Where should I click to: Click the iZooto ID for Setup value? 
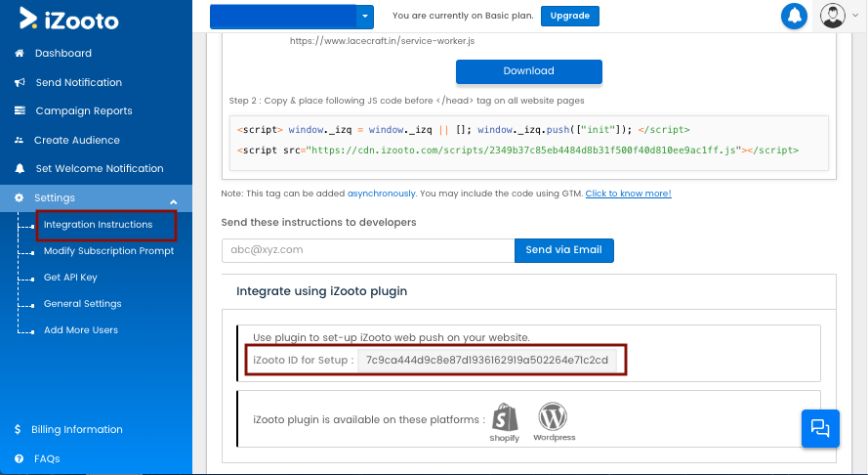tap(487, 361)
